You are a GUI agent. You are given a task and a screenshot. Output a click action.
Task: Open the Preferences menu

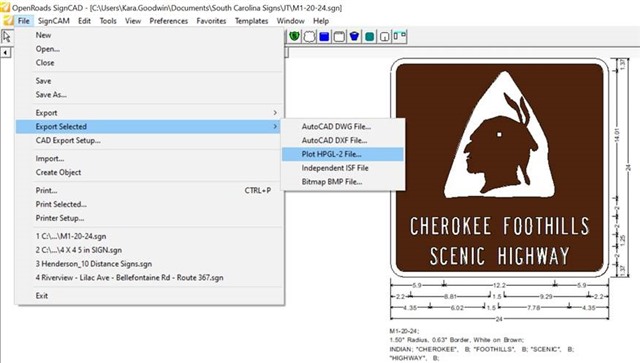tap(168, 21)
